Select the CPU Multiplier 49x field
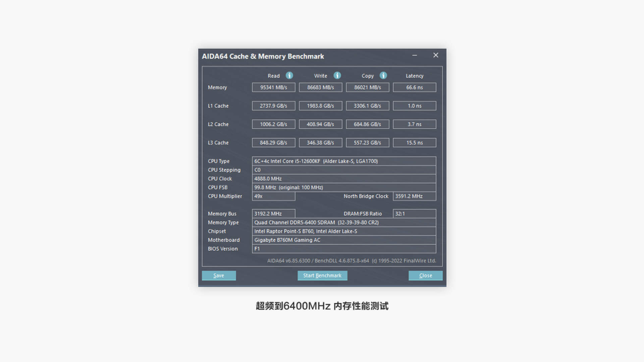The width and height of the screenshot is (644, 362). pos(273,196)
